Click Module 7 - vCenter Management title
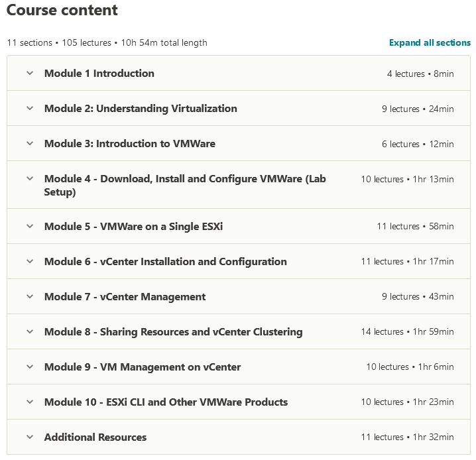 coord(125,297)
